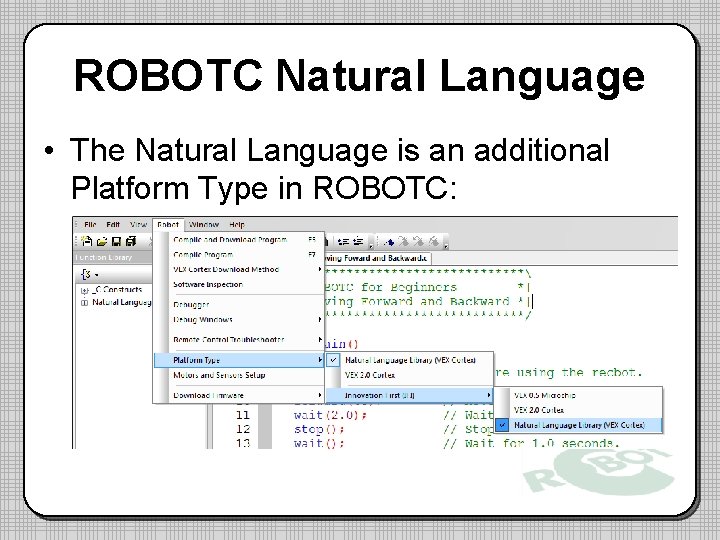720x540 pixels.
Task: Open the Window menu
Action: [204, 225]
